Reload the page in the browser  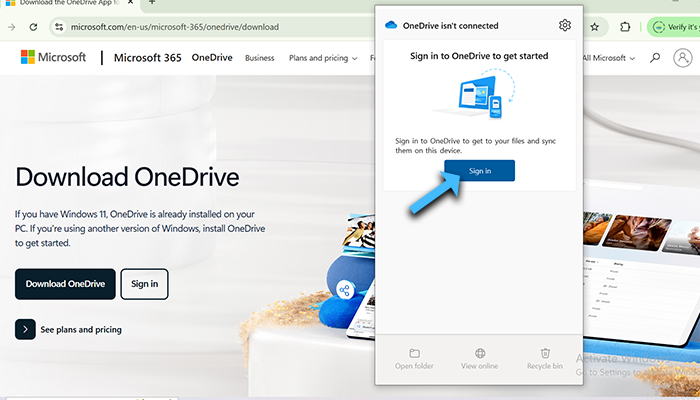[33, 27]
